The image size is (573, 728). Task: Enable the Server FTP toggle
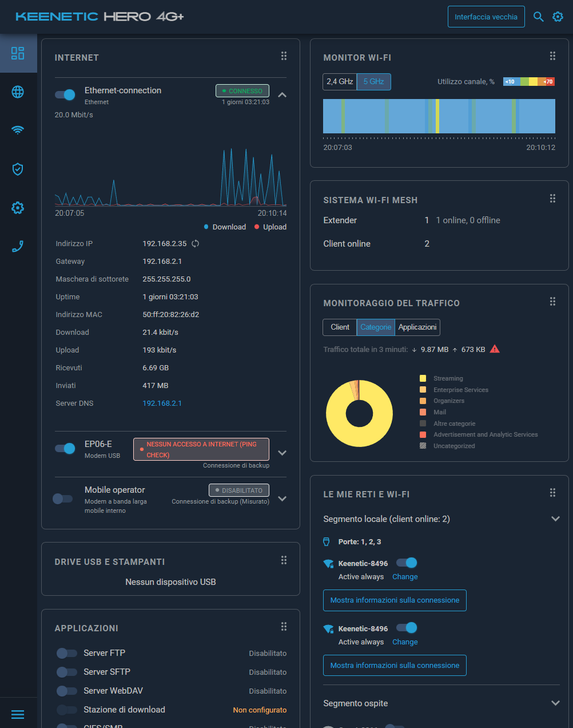point(66,653)
